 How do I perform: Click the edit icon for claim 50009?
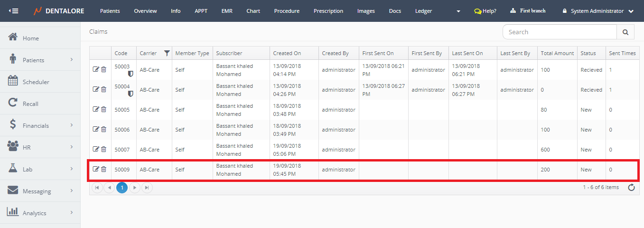coord(96,170)
